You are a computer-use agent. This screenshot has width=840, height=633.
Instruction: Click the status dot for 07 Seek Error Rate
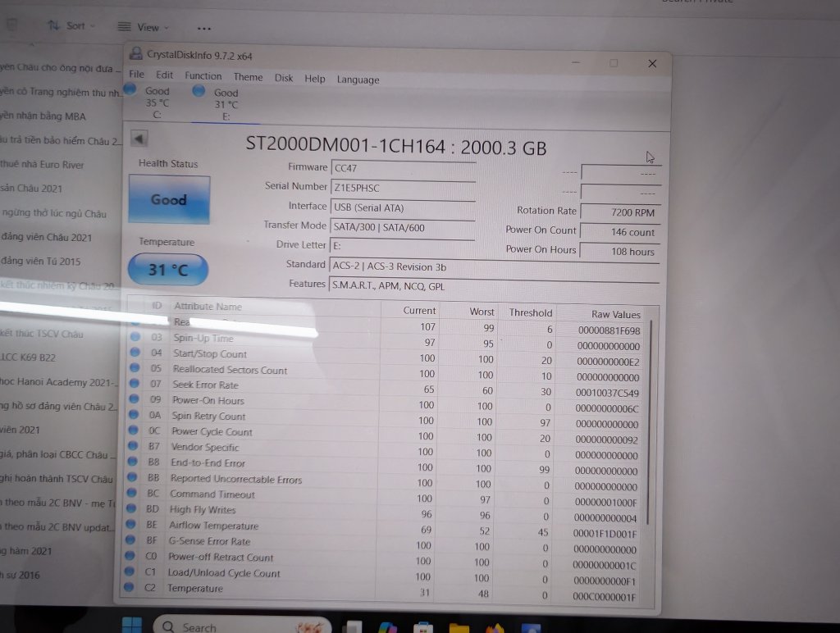(x=134, y=383)
